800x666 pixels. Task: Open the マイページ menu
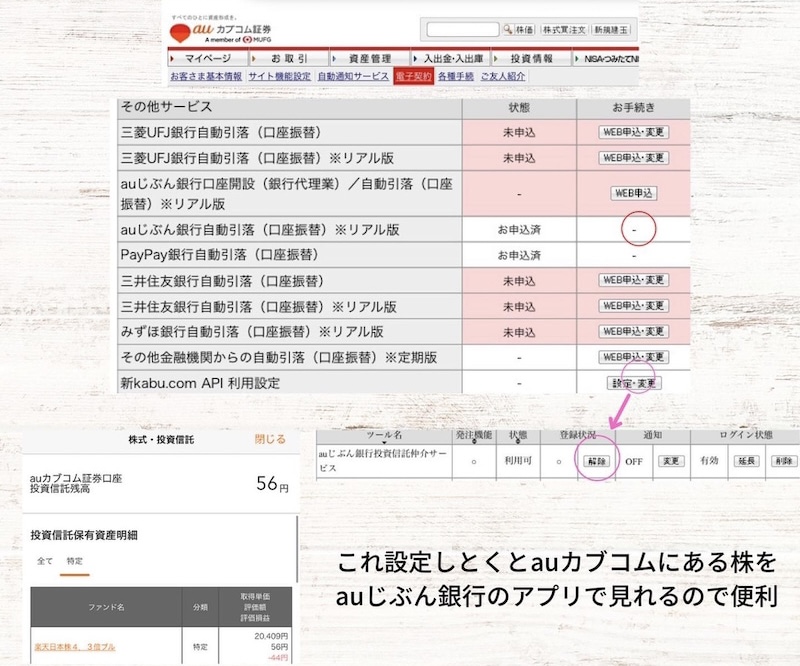coord(207,59)
